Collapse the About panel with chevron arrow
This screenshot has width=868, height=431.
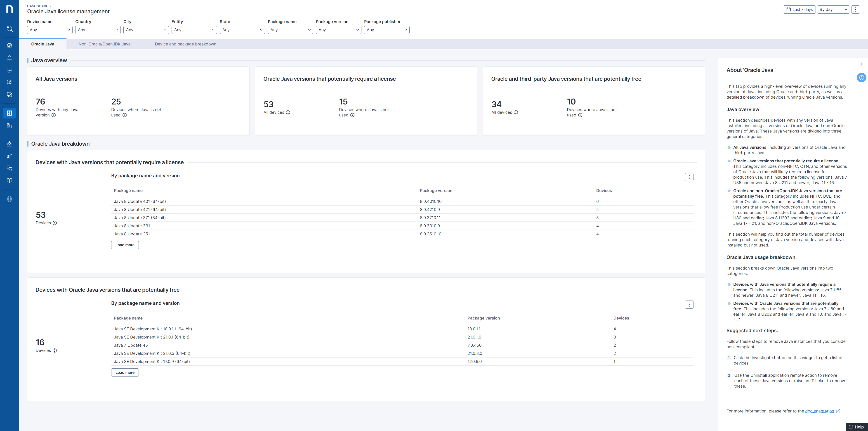(x=862, y=64)
